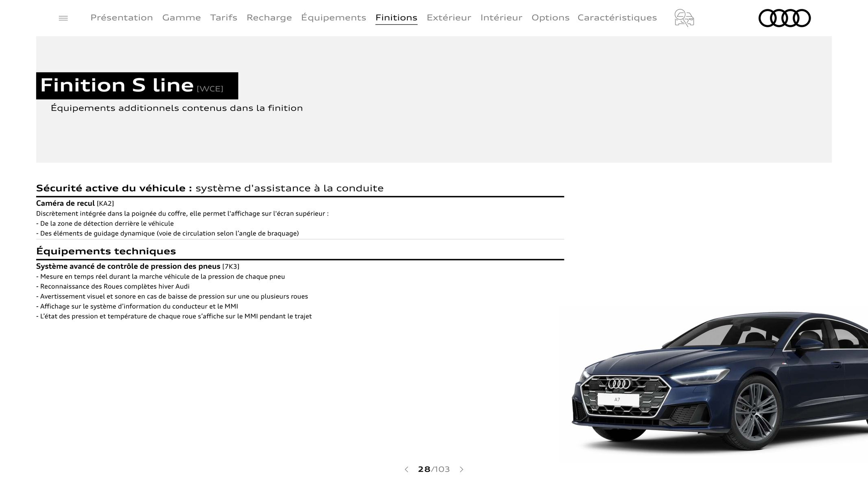
Task: Go to next page arrow
Action: [461, 469]
